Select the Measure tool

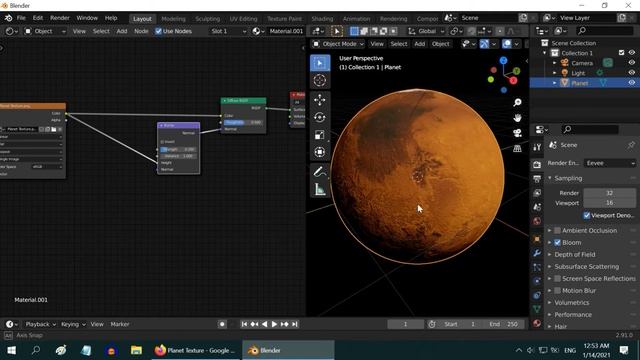pos(320,189)
